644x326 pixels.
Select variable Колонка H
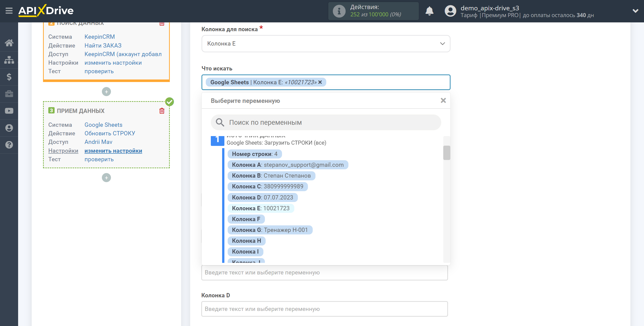tap(246, 241)
